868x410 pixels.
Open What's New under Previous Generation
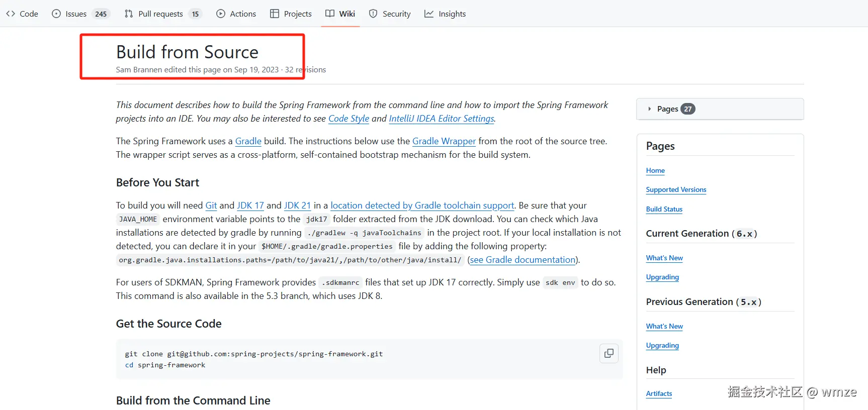pyautogui.click(x=664, y=327)
